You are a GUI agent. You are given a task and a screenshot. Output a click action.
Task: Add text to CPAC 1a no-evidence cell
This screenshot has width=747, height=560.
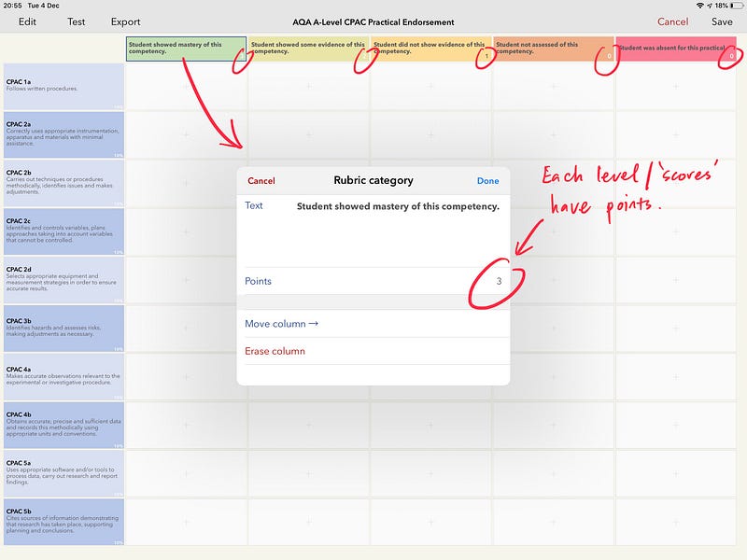431,86
